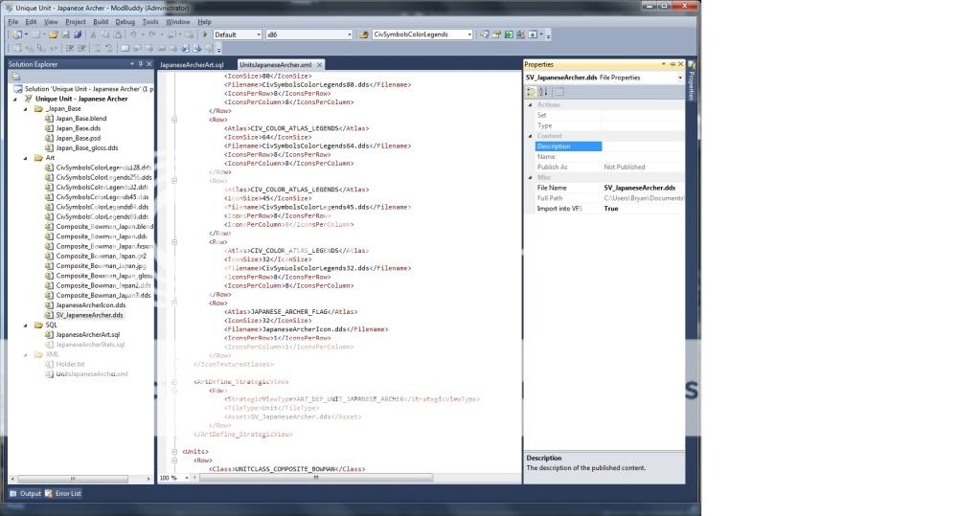The image size is (980, 516).
Task: Click the Description property value field
Action: coord(643,146)
